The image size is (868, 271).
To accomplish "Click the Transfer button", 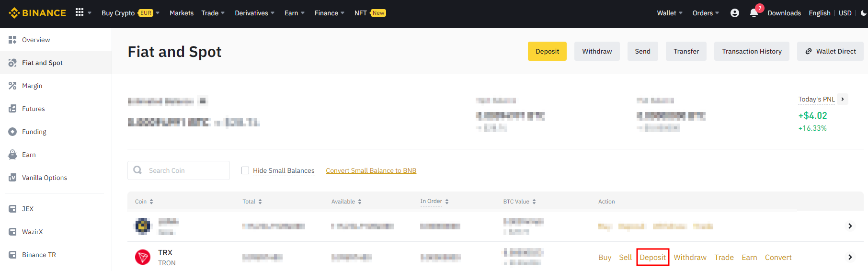I will point(686,51).
